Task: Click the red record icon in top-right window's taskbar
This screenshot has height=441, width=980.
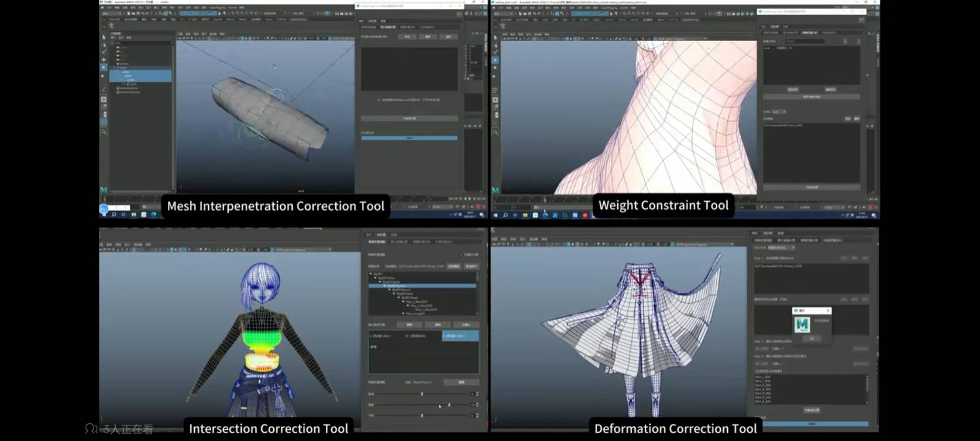Action: [585, 215]
